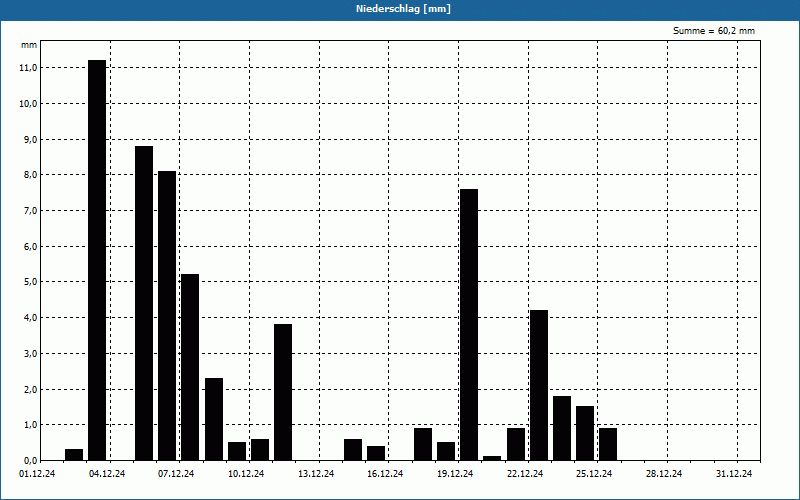
Task: Select the 3,0 y-axis value
Action: pyautogui.click(x=30, y=354)
